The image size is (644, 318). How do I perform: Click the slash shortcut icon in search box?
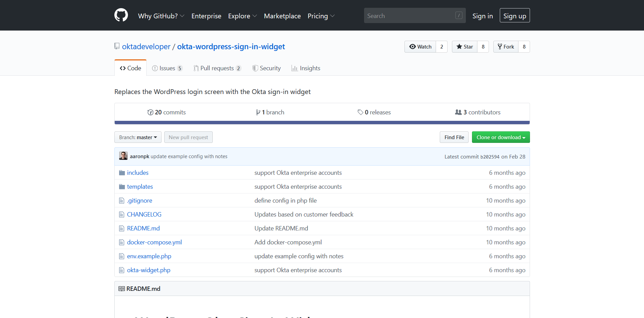point(459,15)
